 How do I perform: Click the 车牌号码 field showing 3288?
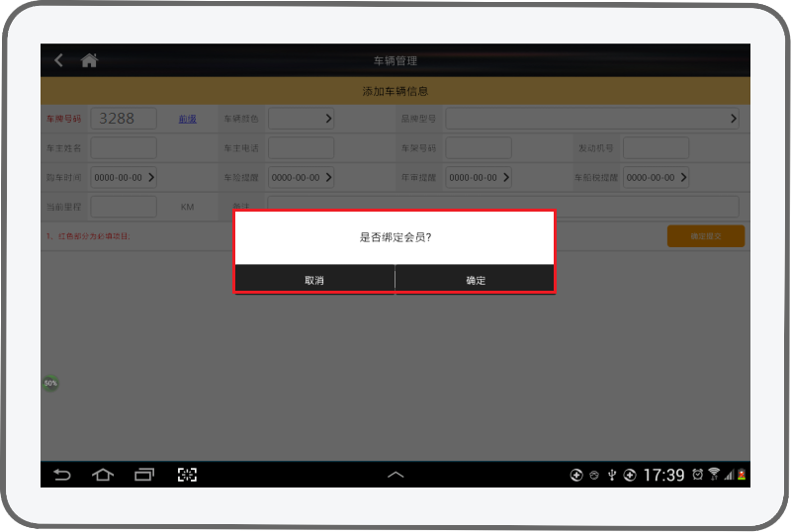124,119
